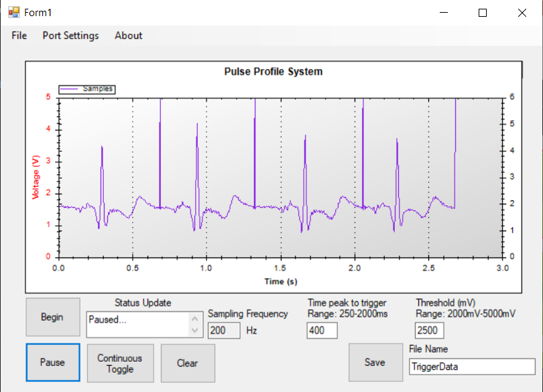This screenshot has height=392, width=543.
Task: Click the Save button
Action: [x=375, y=362]
